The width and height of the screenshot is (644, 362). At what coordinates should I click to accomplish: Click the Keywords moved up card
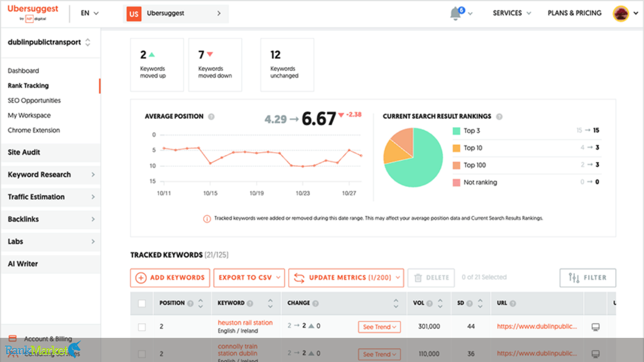157,65
